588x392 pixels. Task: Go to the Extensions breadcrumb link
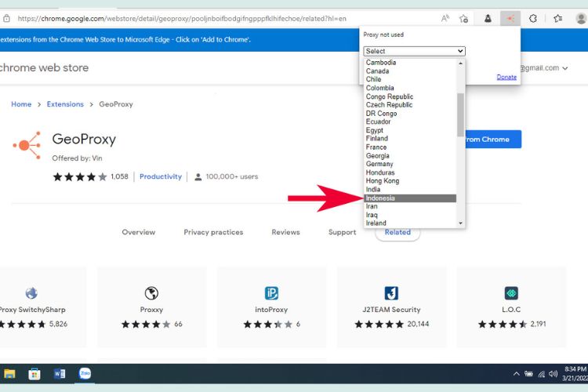coord(65,104)
